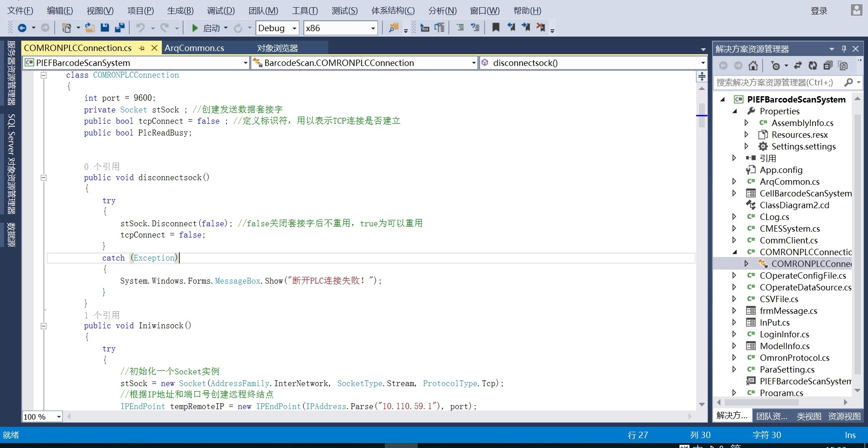The width and height of the screenshot is (868, 448).
Task: Click Collapse All icon in Solution Explorer
Action: [x=828, y=66]
